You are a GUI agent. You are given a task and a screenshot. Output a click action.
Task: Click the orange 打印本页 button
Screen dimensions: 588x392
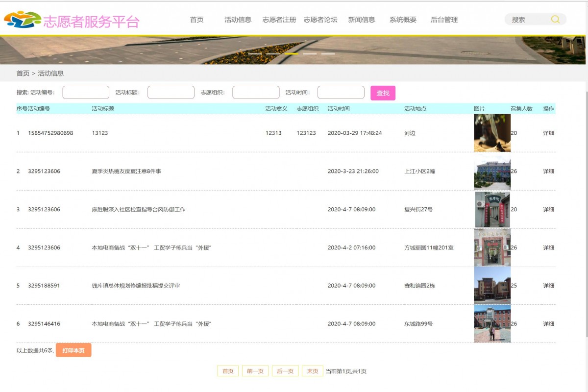pyautogui.click(x=73, y=350)
